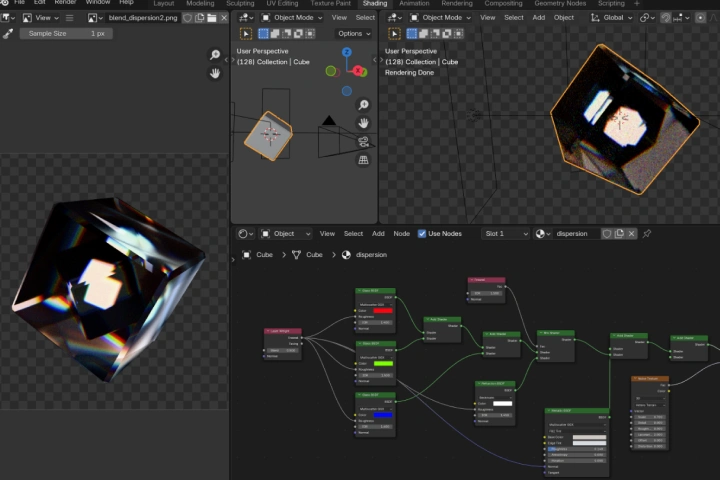Toggle proportional editing in the viewport header
Screen dimensions: 720x480
click(x=700, y=18)
